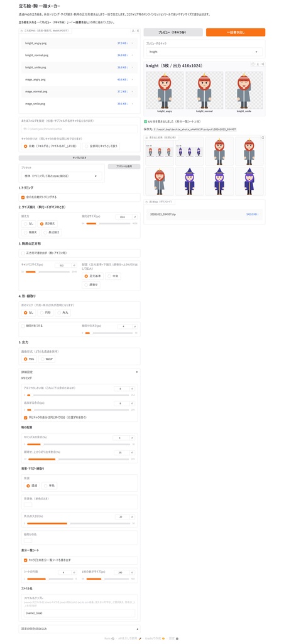Viewport: 284px width, 644px height.
Task: Enable 縁取りをつける checkbox
Action: (x=23, y=326)
